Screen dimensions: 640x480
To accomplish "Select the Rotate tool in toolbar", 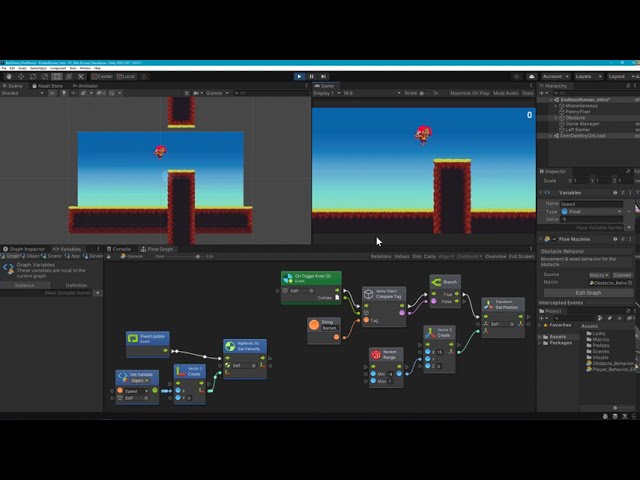I will [33, 76].
